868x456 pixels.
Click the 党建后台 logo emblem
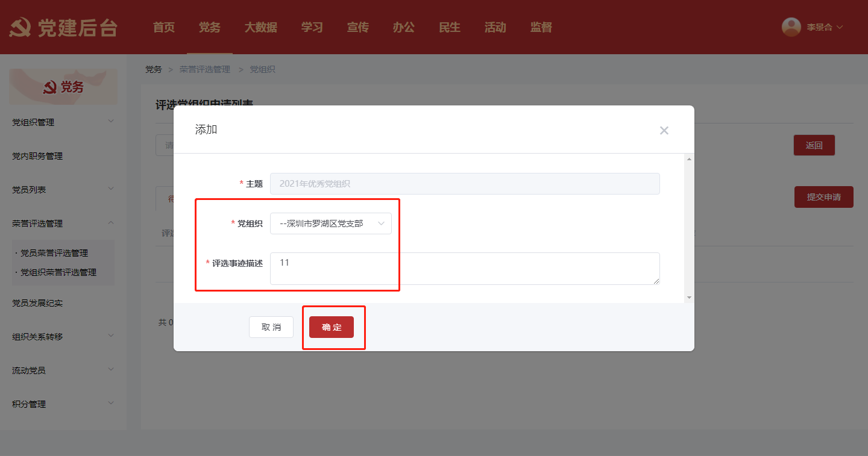[20, 28]
